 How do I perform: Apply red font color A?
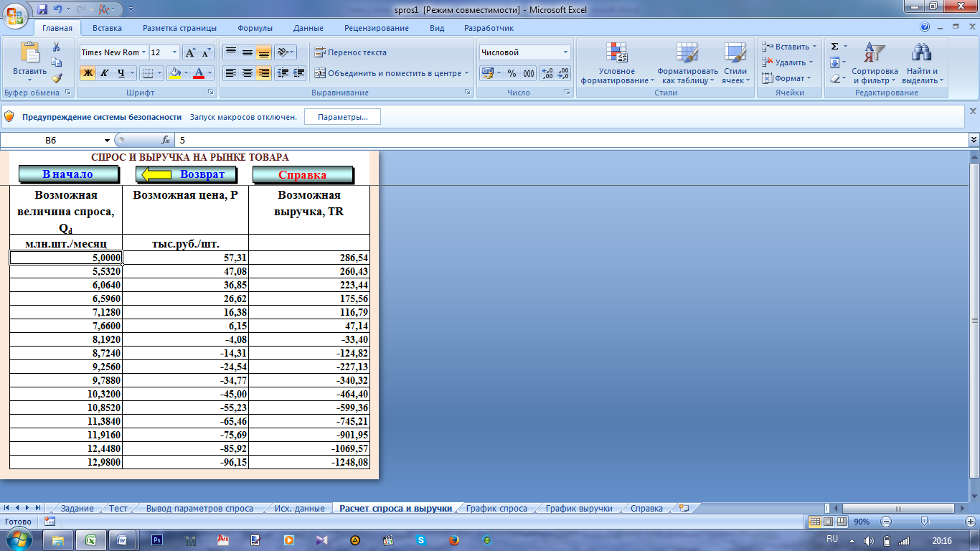[x=199, y=73]
